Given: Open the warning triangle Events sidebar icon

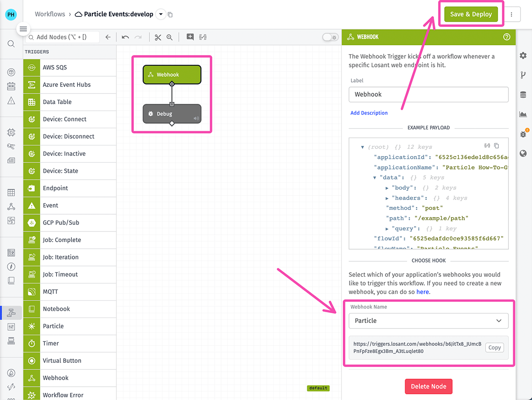Looking at the screenshot, I should (11, 101).
